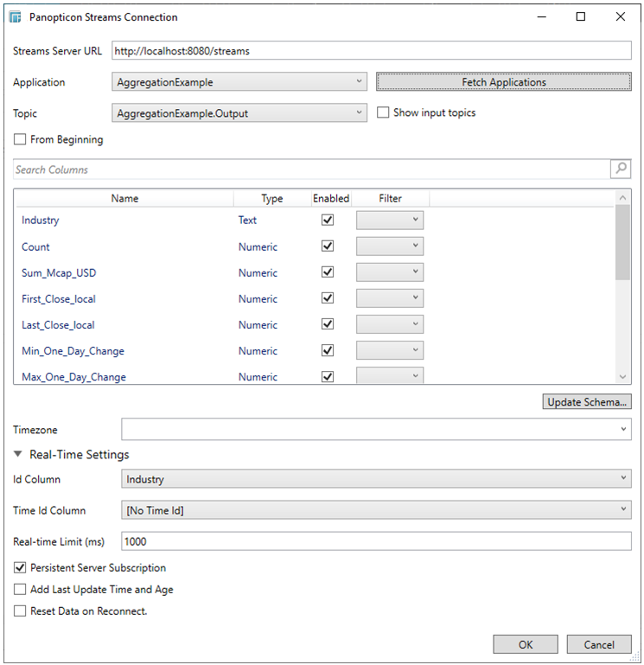
Task: Open Filter dropdown for Count row
Action: click(x=390, y=246)
